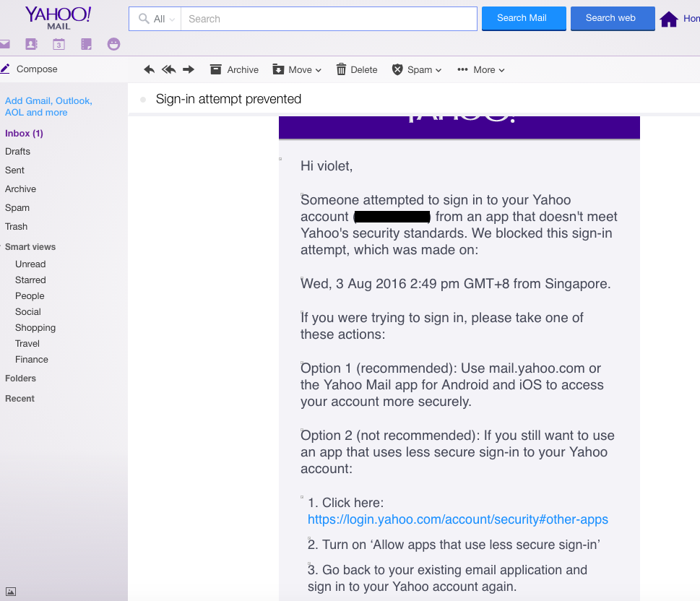Click Compose to write a new email
The width and height of the screenshot is (700, 601).
[30, 69]
